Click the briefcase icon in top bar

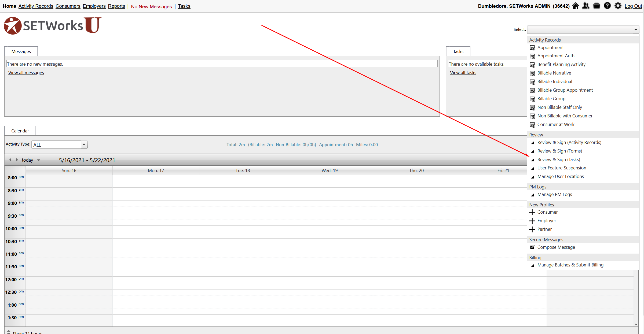[x=597, y=6]
